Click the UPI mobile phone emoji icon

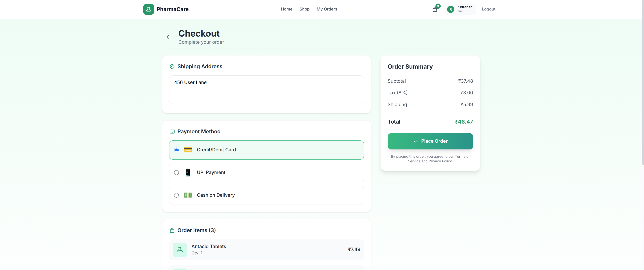188,172
